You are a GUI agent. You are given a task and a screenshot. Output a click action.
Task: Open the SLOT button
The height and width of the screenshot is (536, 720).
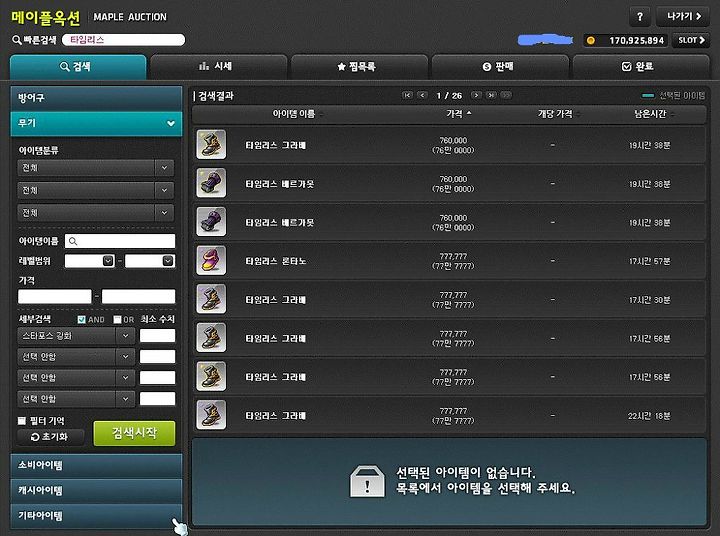(691, 40)
